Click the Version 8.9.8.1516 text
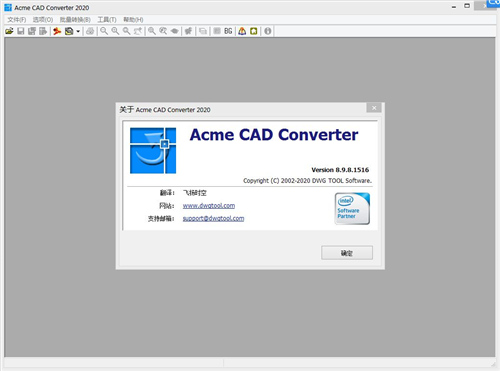 pos(340,170)
